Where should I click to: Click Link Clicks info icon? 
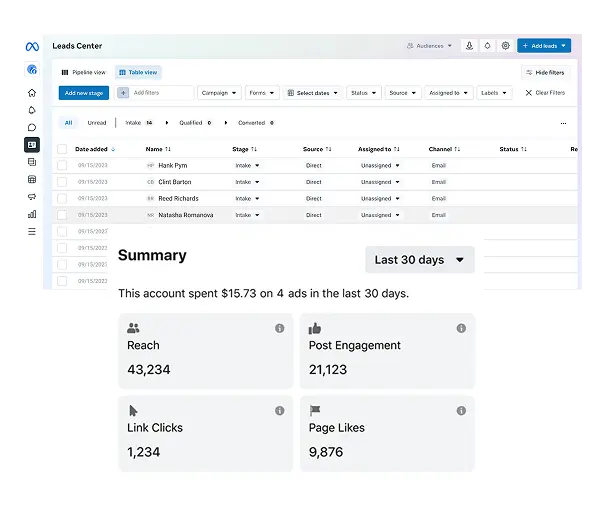tap(280, 410)
